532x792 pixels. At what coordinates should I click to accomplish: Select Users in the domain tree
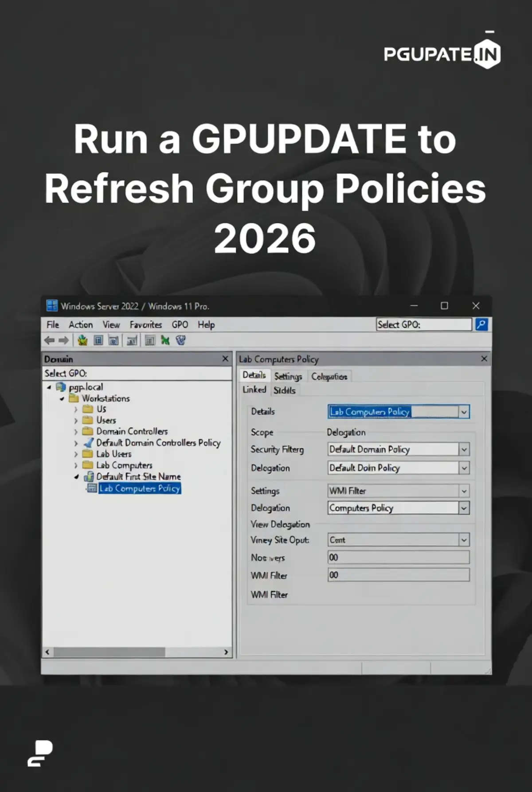click(106, 420)
